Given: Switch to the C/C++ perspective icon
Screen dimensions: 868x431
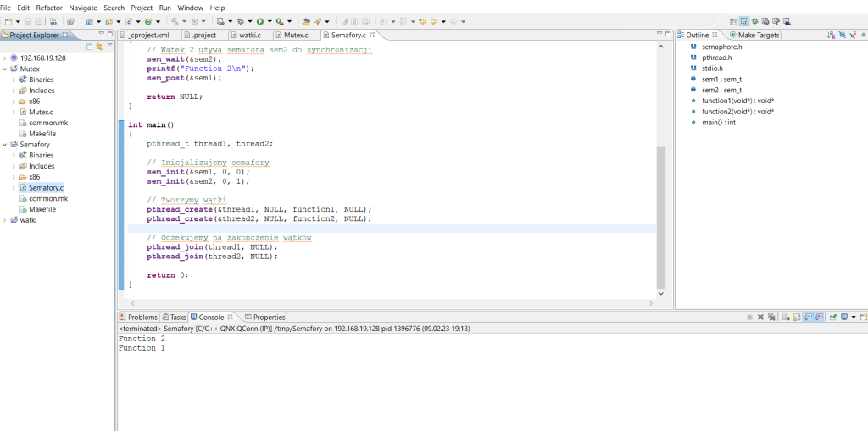Looking at the screenshot, I should [743, 21].
